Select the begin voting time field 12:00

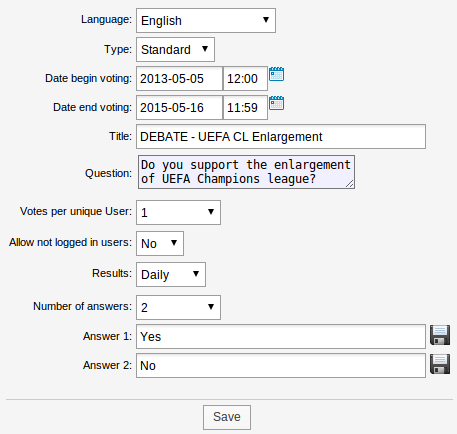[x=245, y=79]
